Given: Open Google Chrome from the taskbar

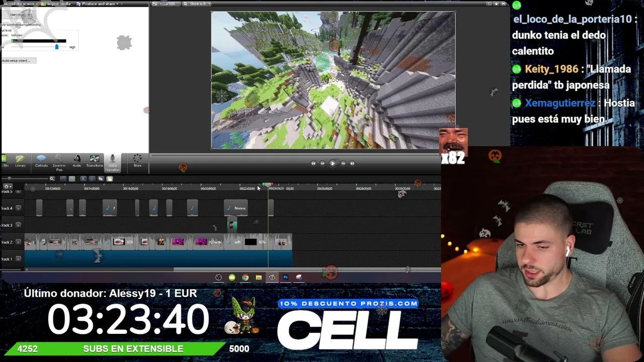Looking at the screenshot, I should [246, 278].
